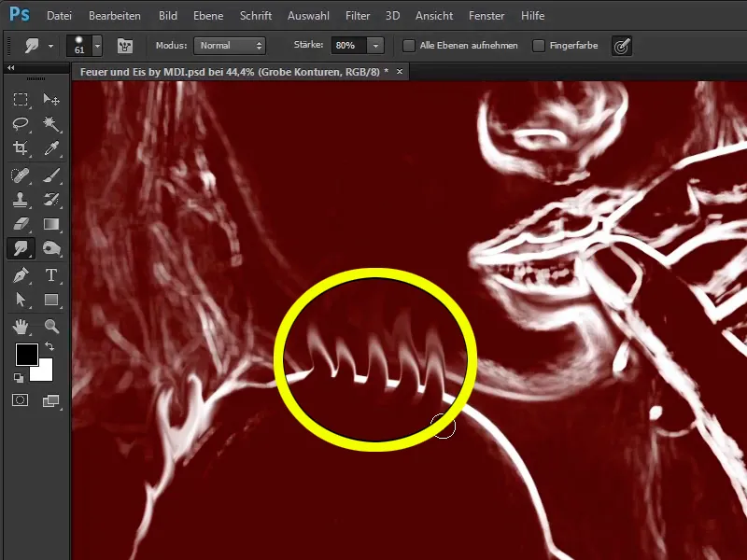This screenshot has width=747, height=560.
Task: Select the Zoom tool
Action: coord(51,327)
